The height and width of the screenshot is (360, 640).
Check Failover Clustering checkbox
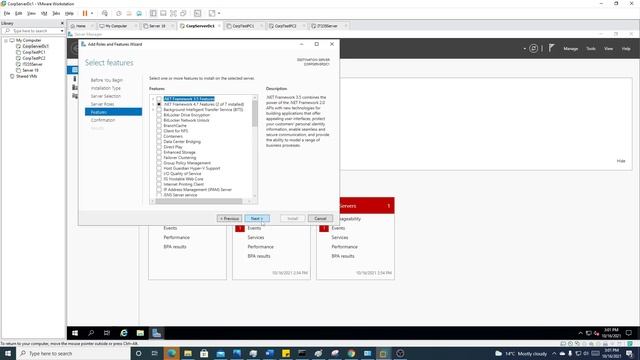click(x=159, y=158)
